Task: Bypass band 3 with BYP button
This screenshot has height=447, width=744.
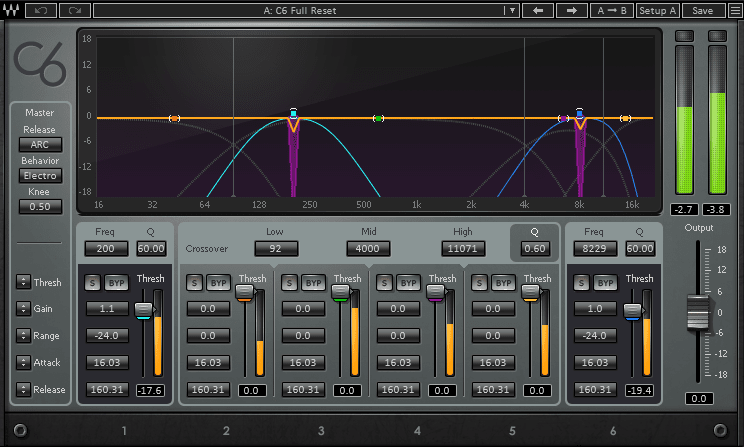Action: (x=313, y=283)
